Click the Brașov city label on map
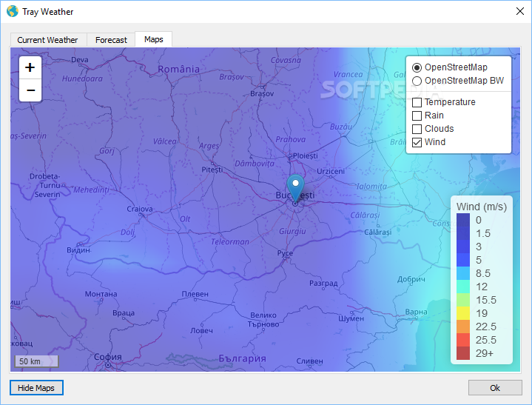 262,93
